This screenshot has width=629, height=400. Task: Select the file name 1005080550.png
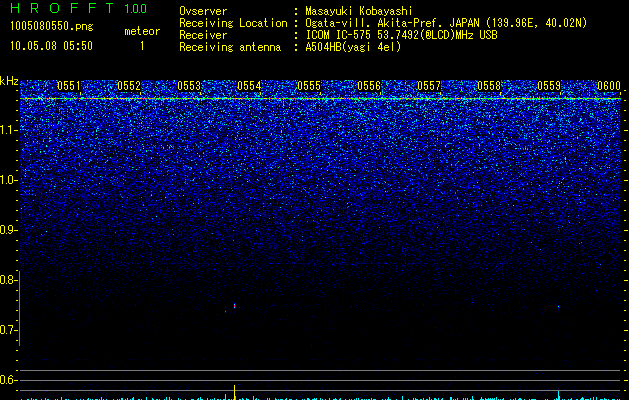click(x=52, y=26)
